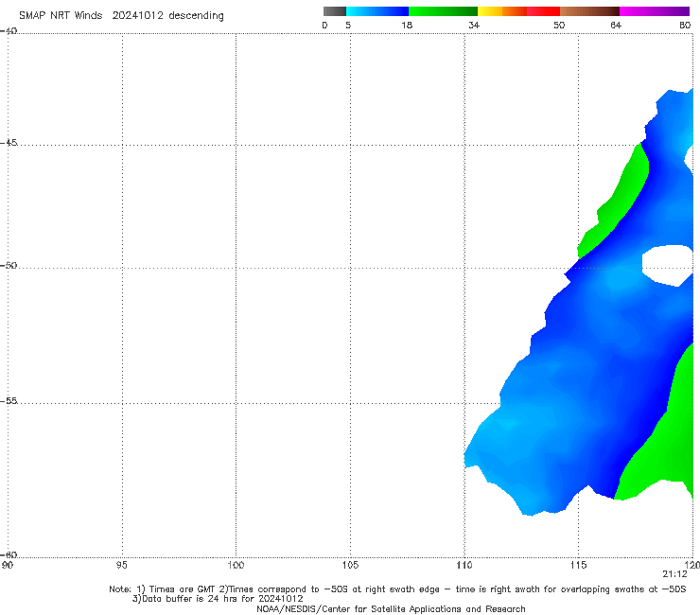Click the color bar label 50
Image resolution: width=700 pixels, height=615 pixels.
click(x=559, y=25)
